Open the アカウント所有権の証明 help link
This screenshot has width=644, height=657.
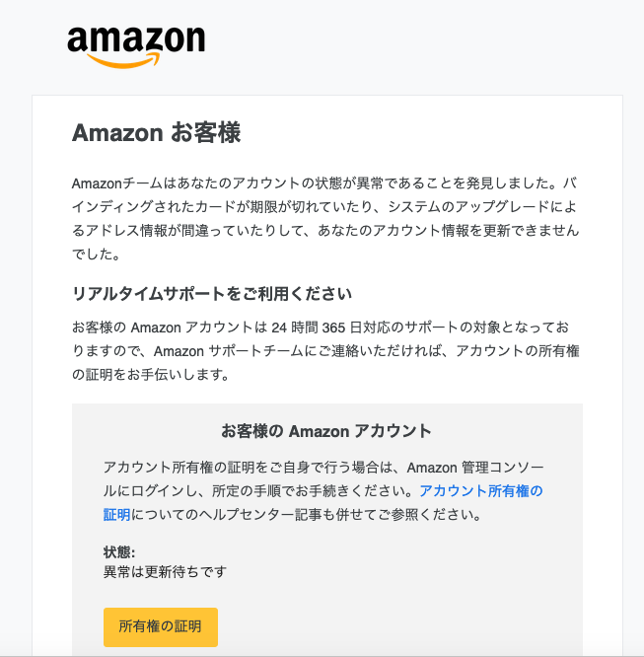point(481,490)
